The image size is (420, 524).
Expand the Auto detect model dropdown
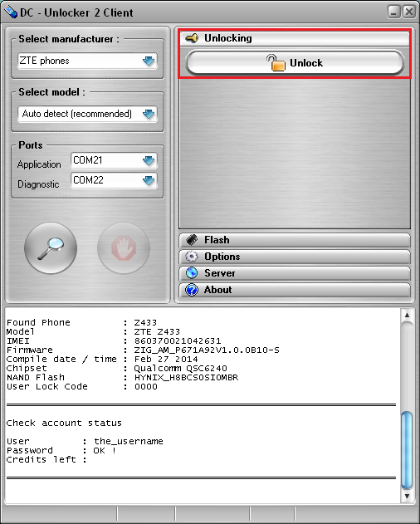click(x=87, y=114)
